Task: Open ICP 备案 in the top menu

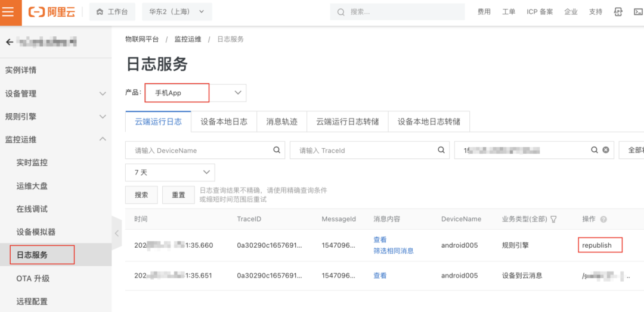Action: [540, 12]
